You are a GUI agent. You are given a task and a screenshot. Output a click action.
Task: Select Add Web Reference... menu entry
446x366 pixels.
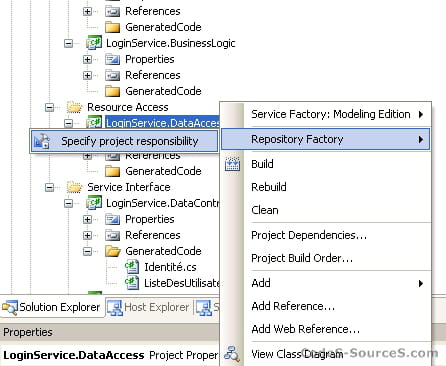coord(306,329)
